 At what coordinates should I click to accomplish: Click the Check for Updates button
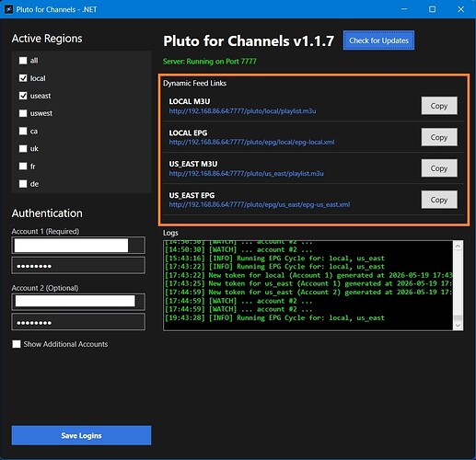[378, 40]
